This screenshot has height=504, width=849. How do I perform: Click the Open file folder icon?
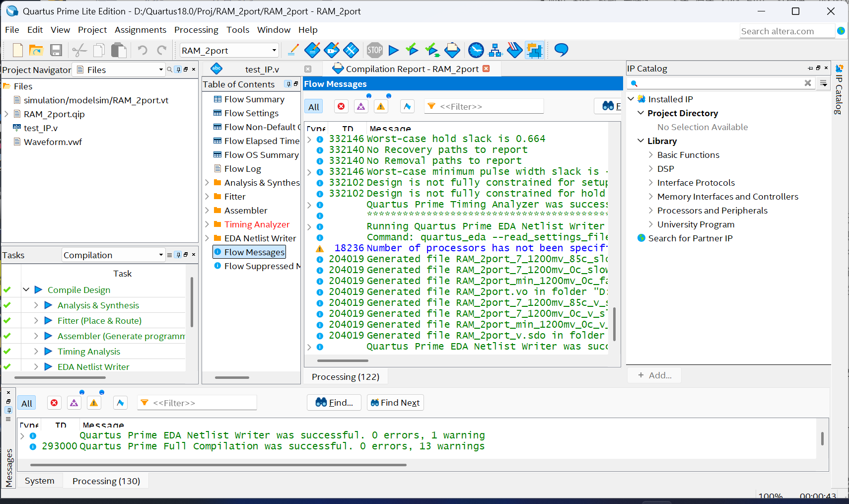pos(36,50)
